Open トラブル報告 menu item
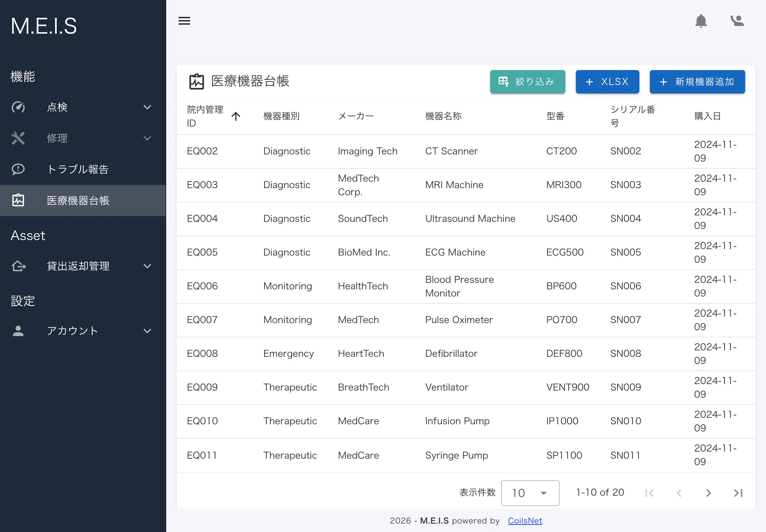 [83, 169]
